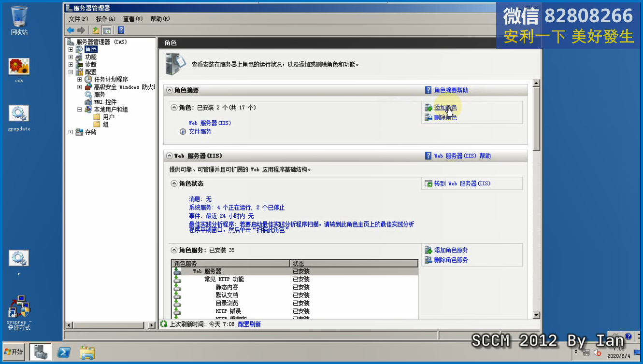Open the 用户 folder in tree

109,117
